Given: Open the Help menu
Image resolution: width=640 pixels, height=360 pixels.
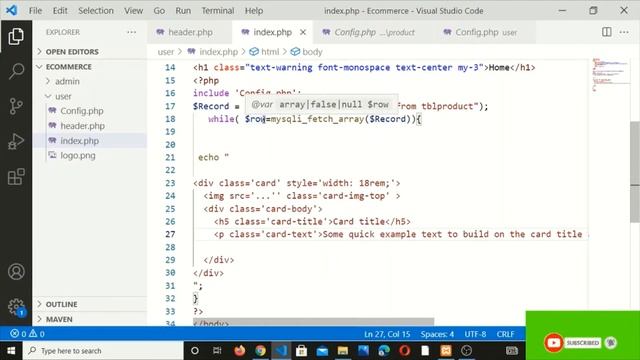Looking at the screenshot, I should (254, 11).
